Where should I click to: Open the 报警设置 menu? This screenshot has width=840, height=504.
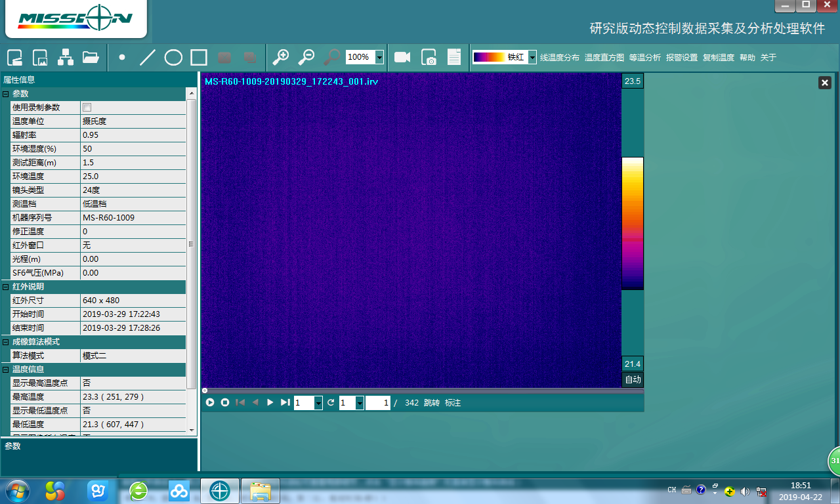(681, 58)
